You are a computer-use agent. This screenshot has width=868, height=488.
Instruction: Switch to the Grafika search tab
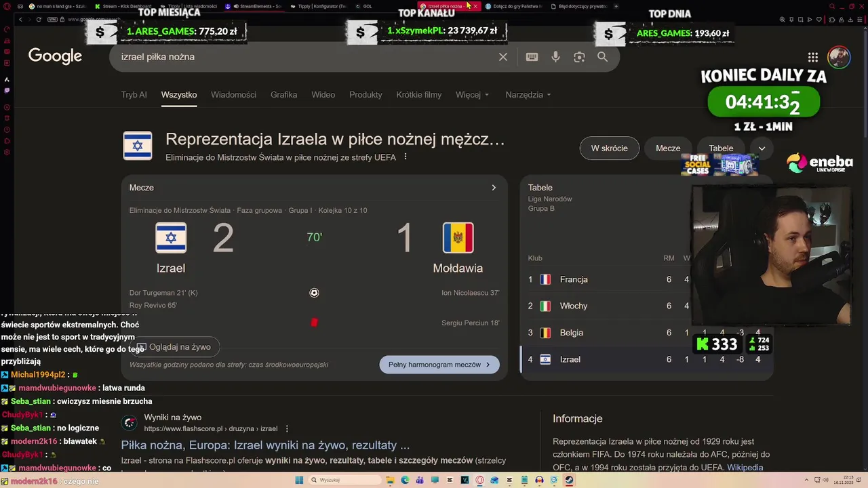(283, 95)
